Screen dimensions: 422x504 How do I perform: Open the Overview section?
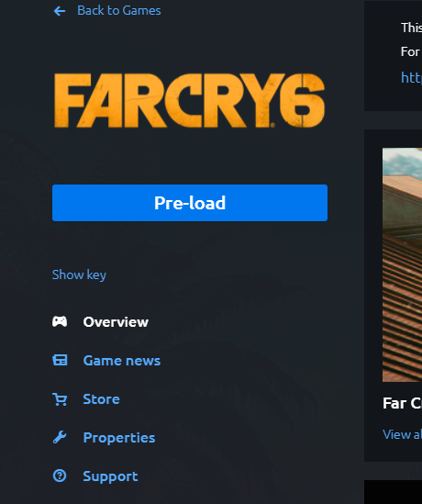[x=116, y=322]
